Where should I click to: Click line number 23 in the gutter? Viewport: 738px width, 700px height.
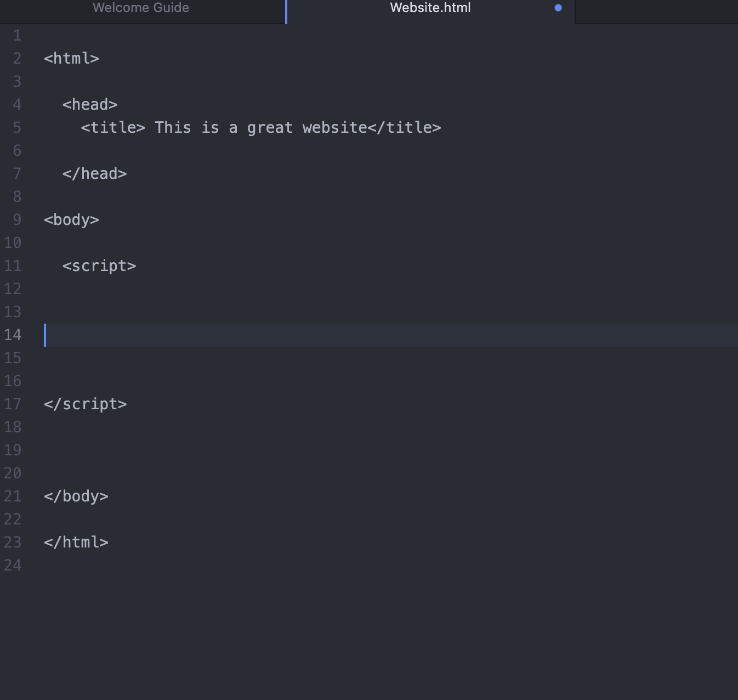coord(13,543)
